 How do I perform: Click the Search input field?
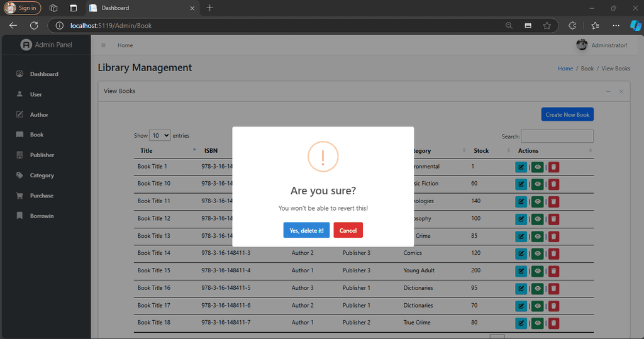[557, 136]
